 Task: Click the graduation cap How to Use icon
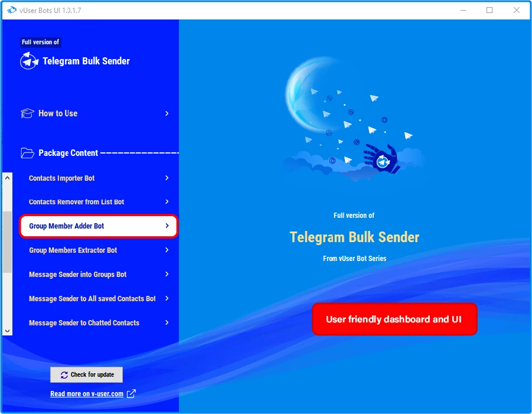[x=27, y=113]
